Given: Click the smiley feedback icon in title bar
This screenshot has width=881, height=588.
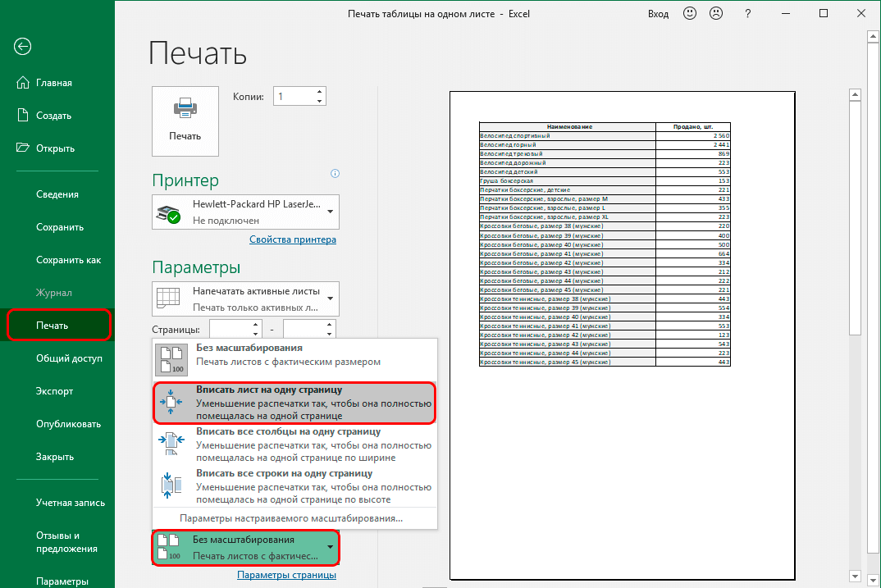Looking at the screenshot, I should coord(692,13).
